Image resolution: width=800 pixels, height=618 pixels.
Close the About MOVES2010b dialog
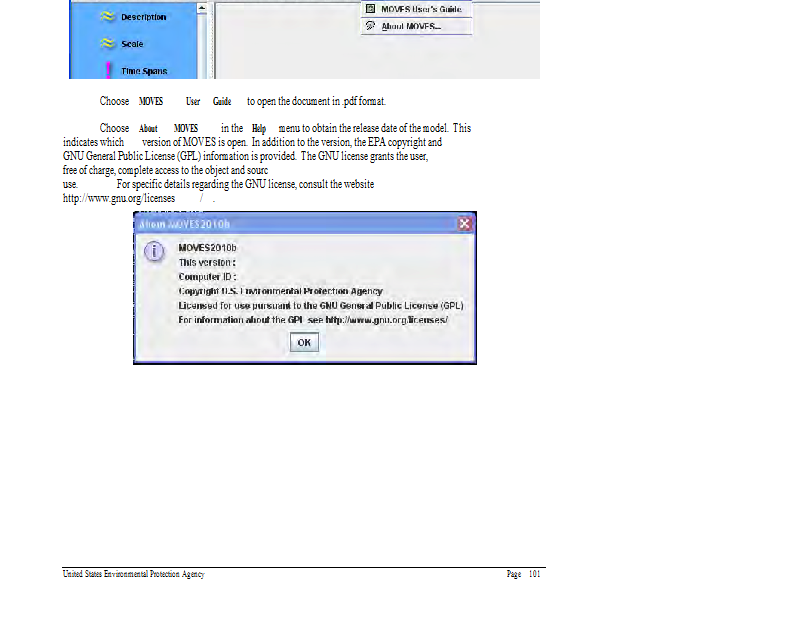click(x=465, y=224)
